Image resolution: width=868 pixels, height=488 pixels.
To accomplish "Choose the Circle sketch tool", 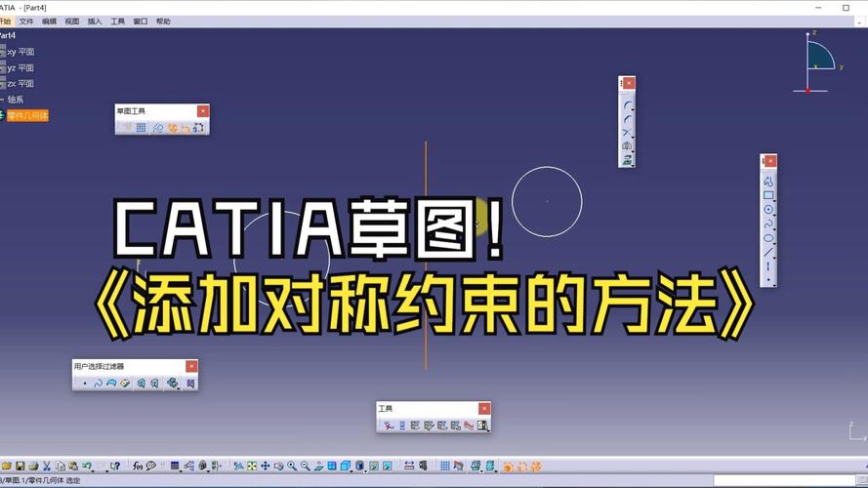I will tap(767, 209).
